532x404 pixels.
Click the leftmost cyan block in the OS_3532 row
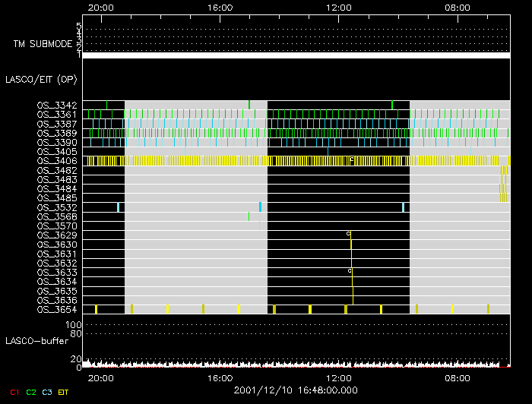(x=119, y=207)
